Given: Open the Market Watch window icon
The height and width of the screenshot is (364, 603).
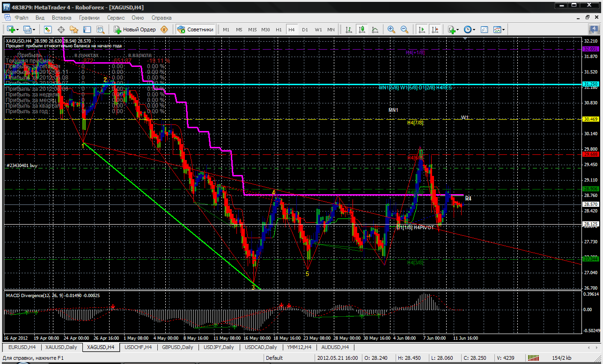Looking at the screenshot, I should tap(48, 29).
